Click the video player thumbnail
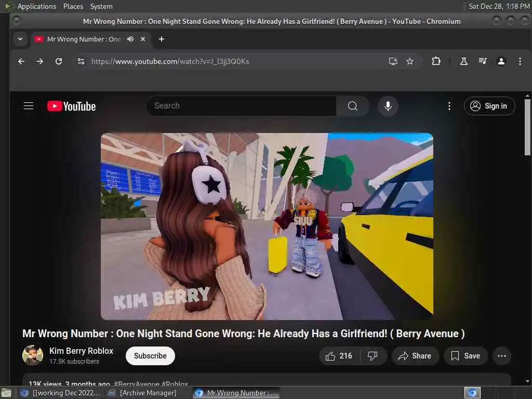Viewport: 532px width, 399px height. click(x=267, y=227)
